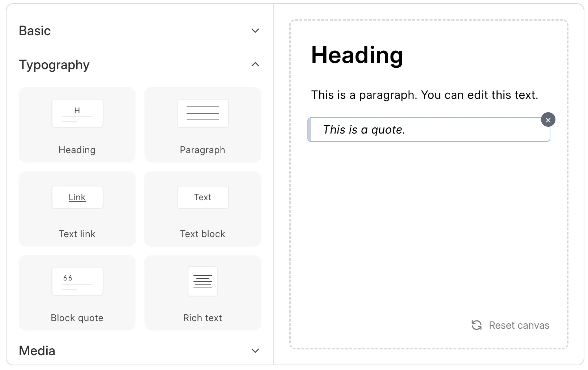Viewport: 588px width, 370px height.
Task: Remove the quote with the X button
Action: point(548,120)
